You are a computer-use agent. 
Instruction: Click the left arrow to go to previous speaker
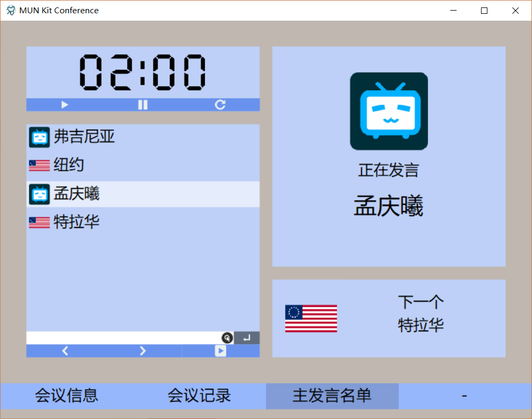pyautogui.click(x=65, y=351)
